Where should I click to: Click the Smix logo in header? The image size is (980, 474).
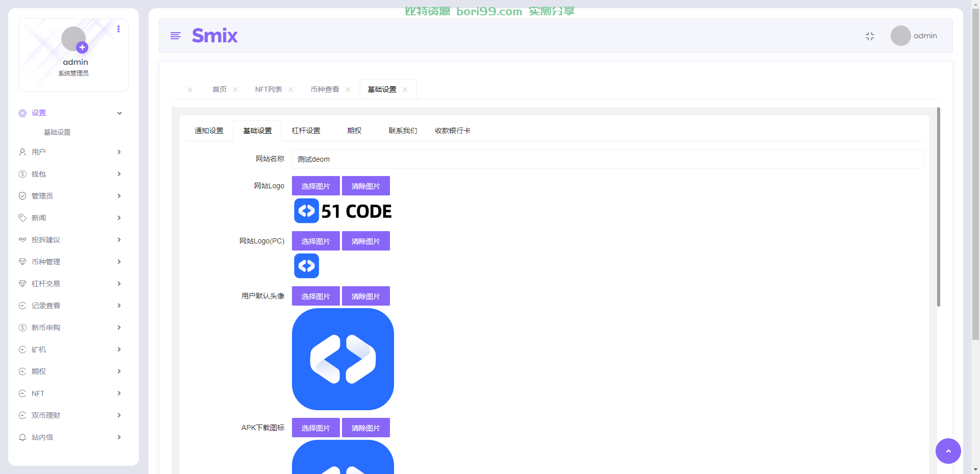coord(215,36)
